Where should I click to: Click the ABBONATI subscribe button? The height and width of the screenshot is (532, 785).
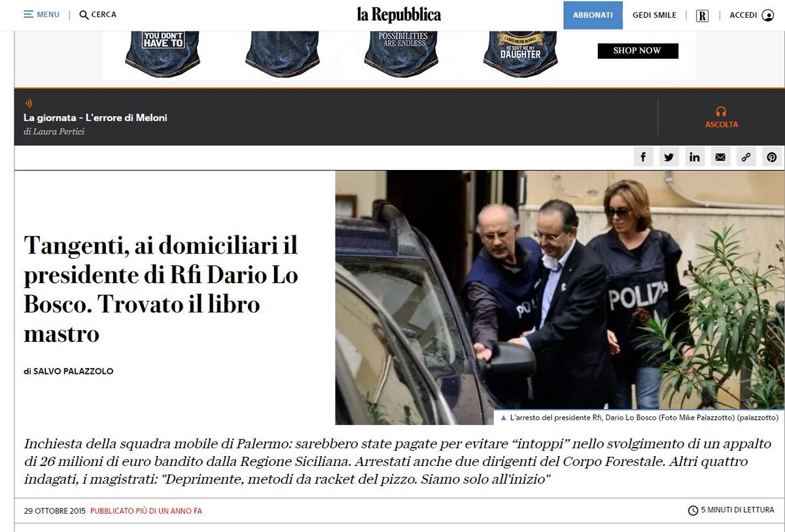tap(593, 15)
